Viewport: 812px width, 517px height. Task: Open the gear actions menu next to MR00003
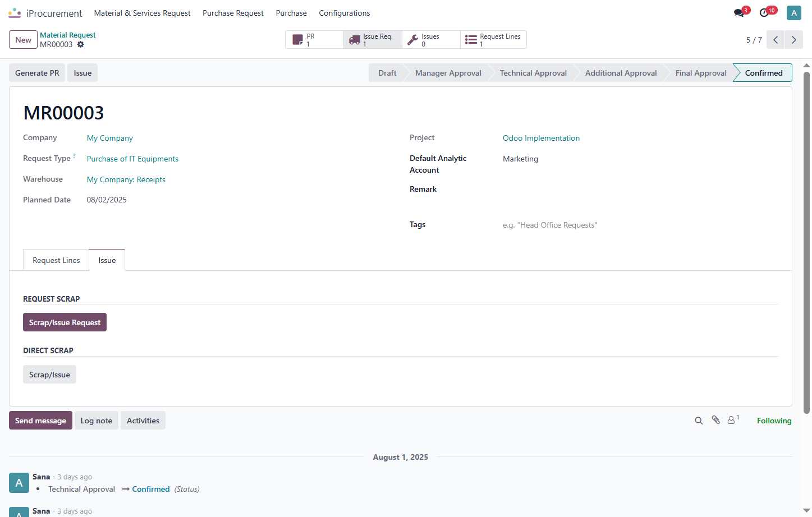coord(81,44)
